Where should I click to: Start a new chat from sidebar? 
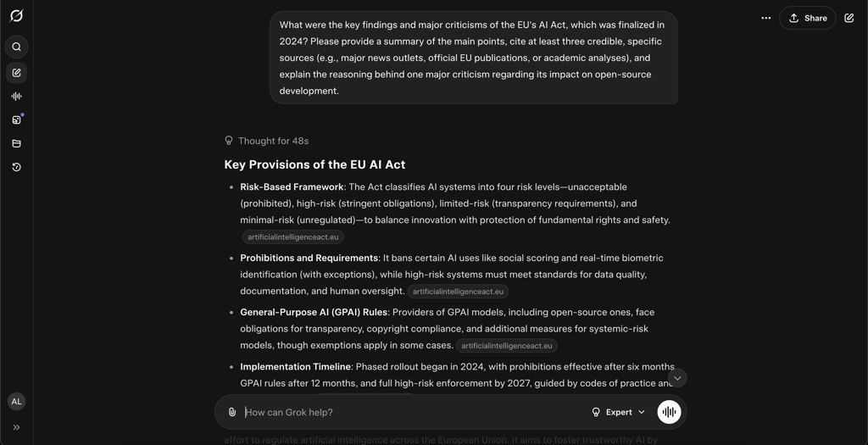tap(17, 73)
